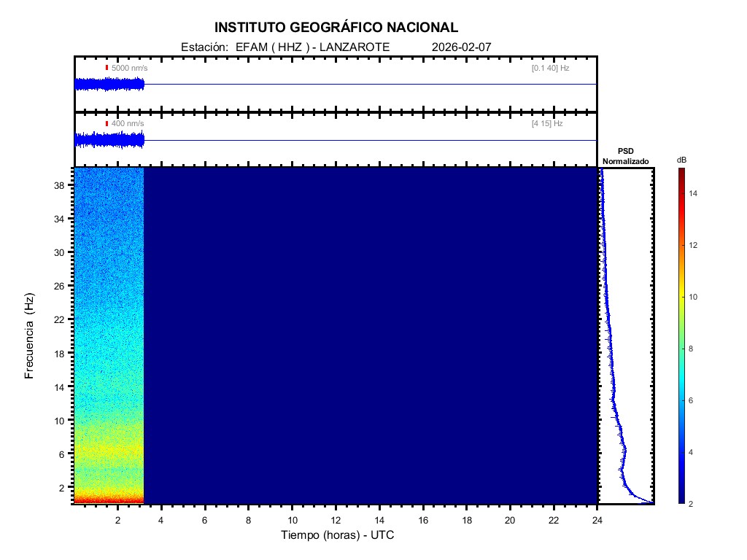Screen dimensions: 747x560
Task: Click the blue waveform in the top seismogram
Action: [x=109, y=85]
